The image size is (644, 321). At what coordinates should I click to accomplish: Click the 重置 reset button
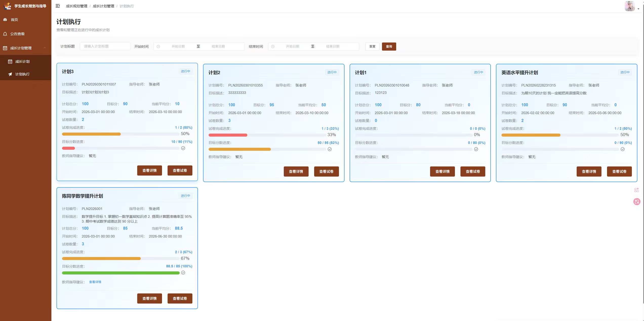click(372, 47)
